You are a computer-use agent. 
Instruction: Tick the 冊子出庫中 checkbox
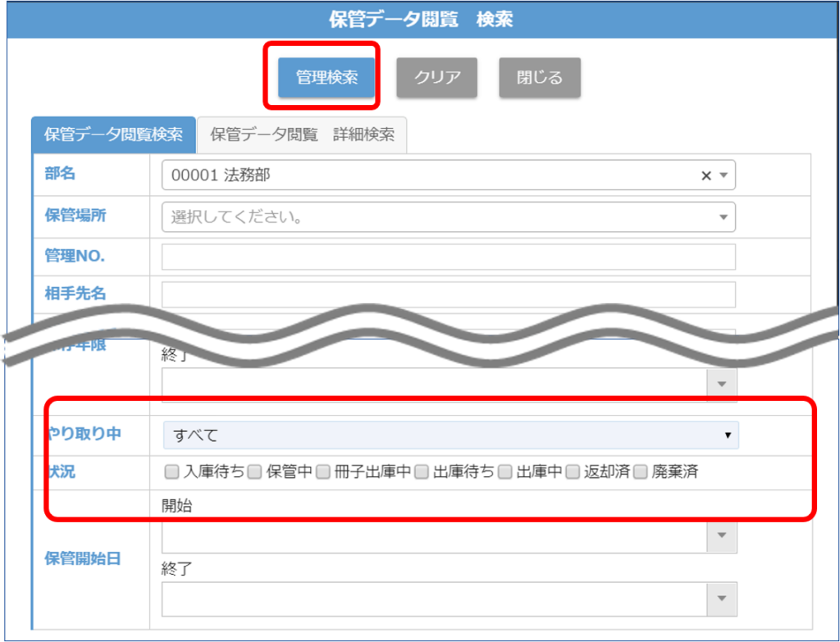323,471
